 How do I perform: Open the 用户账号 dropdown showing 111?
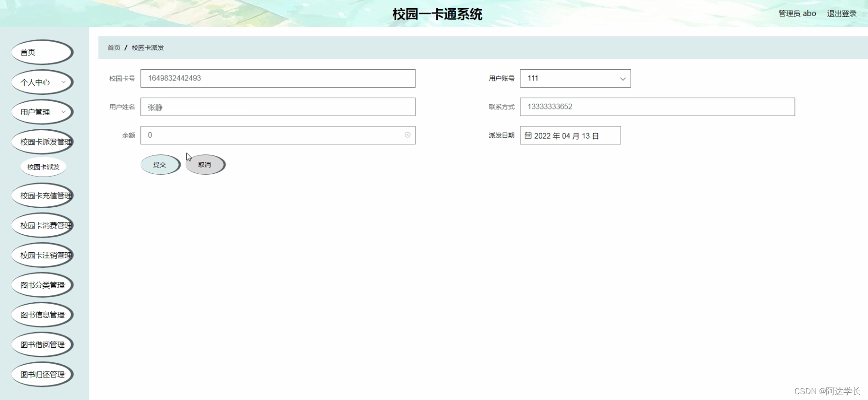click(575, 78)
